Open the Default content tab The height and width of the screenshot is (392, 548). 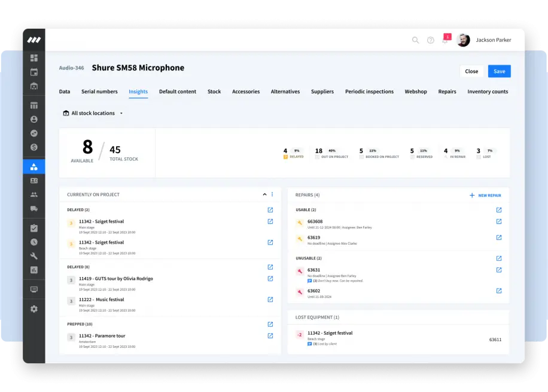[x=178, y=92]
